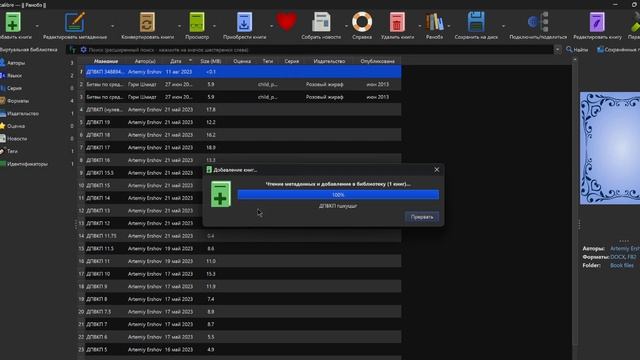Expand Fetch news dropdown arrow
This screenshot has width=640, height=360.
pyautogui.click(x=346, y=26)
